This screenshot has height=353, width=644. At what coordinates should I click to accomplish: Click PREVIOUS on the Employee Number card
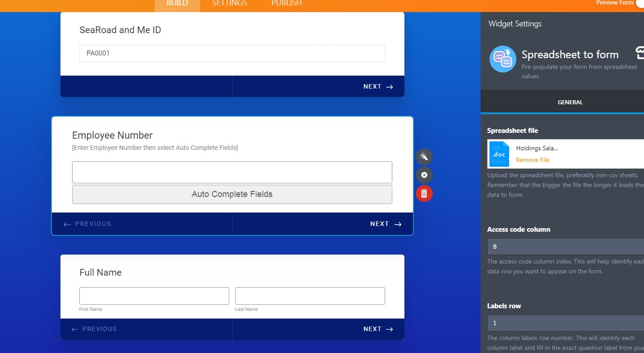pos(87,224)
